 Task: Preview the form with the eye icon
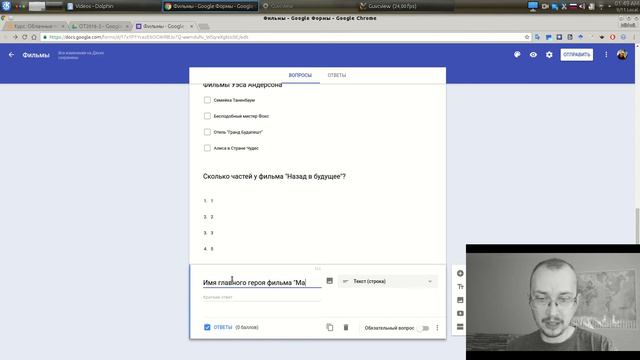[x=533, y=55]
